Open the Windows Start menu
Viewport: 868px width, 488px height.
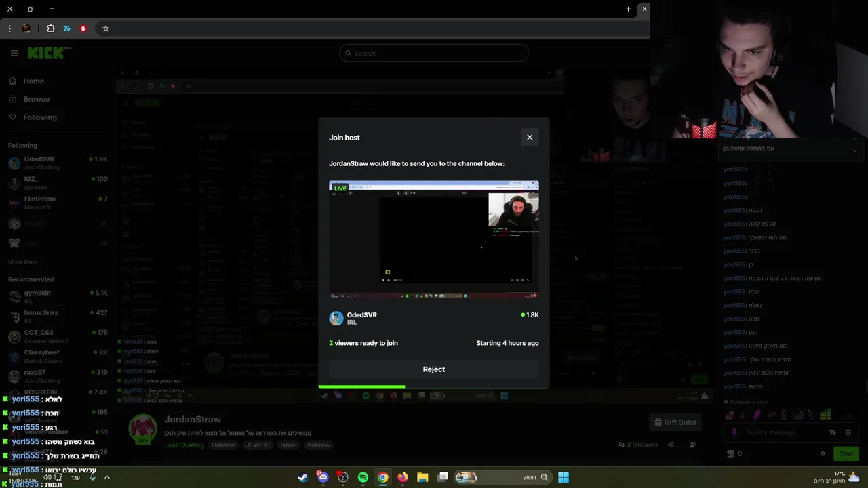pos(564,477)
